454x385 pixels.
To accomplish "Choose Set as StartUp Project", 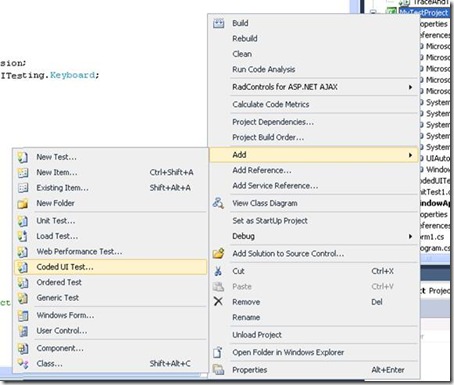I will click(x=270, y=221).
